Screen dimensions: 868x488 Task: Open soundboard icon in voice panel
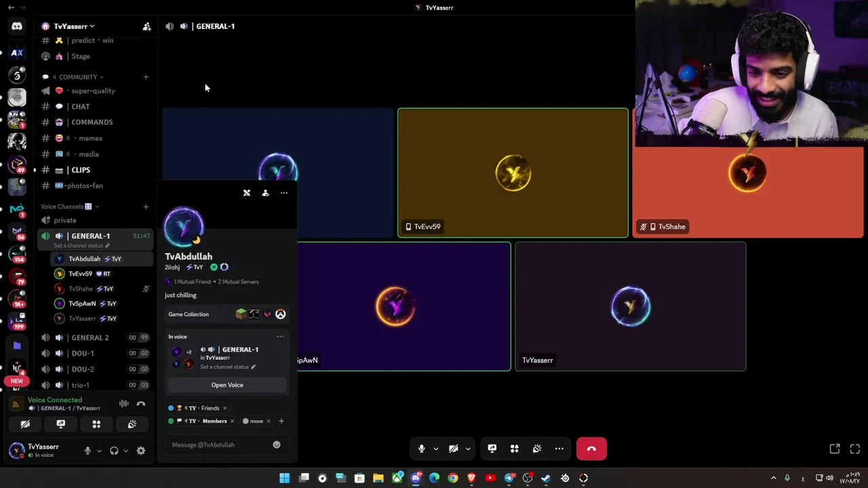pyautogui.click(x=132, y=424)
